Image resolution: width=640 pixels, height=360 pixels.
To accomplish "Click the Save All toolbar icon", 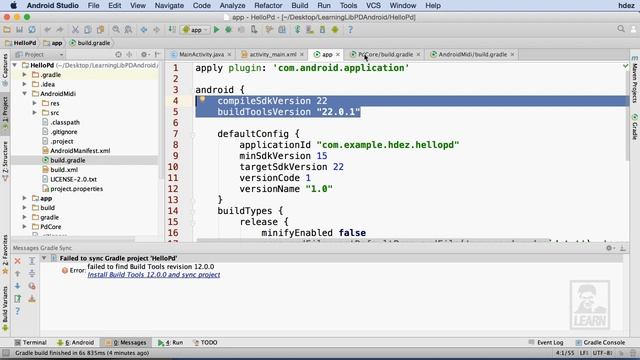I will 19,29.
